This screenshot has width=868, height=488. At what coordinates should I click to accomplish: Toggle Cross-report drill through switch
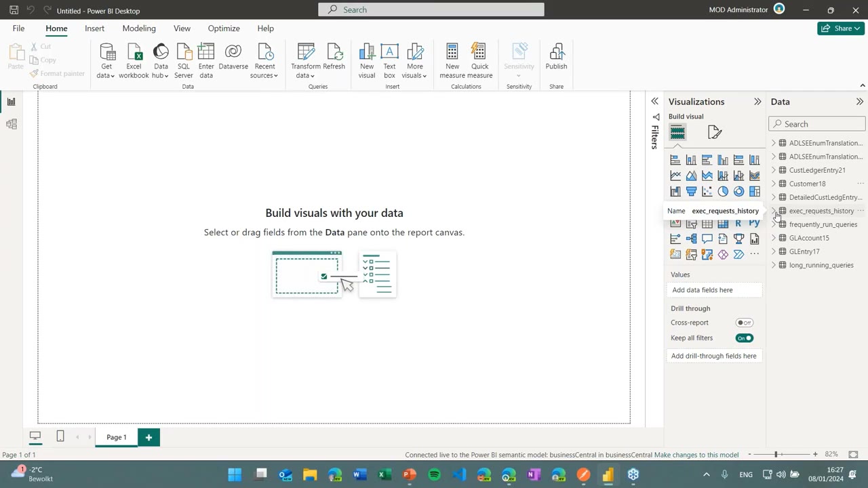tap(745, 323)
